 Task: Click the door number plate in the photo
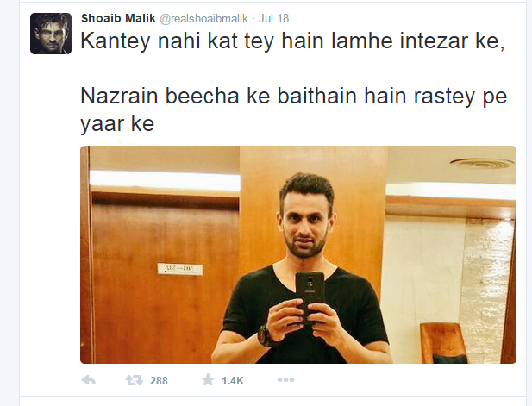tap(180, 269)
